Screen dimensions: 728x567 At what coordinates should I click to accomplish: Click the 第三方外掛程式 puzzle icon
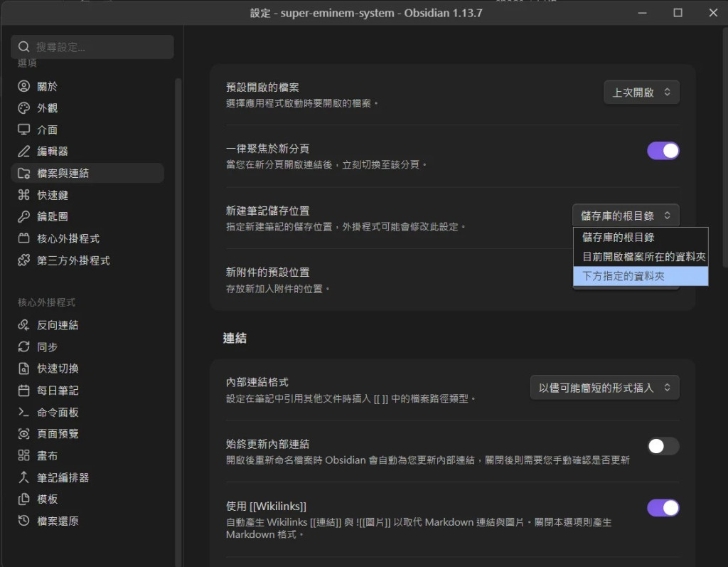pos(23,260)
